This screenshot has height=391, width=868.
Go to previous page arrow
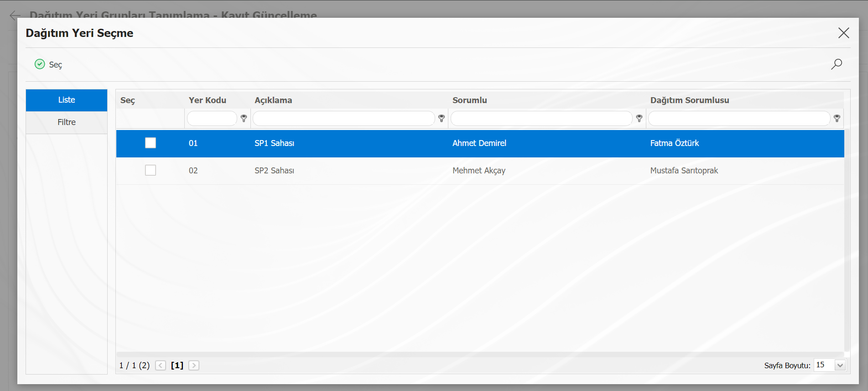pyautogui.click(x=161, y=365)
